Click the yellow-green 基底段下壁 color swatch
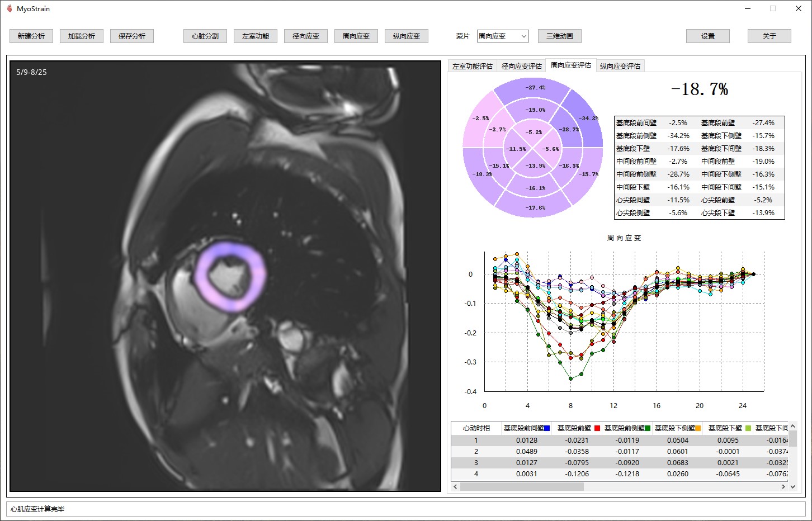Viewport: 812px width, 521px height. tap(748, 428)
